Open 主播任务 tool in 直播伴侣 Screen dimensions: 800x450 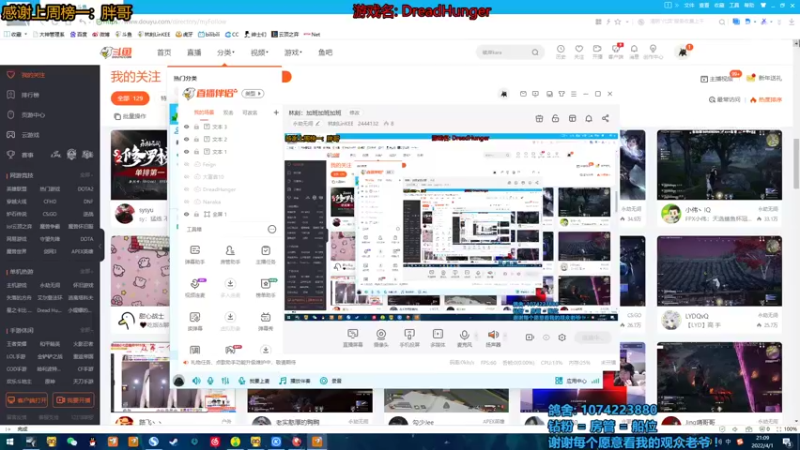[265, 255]
